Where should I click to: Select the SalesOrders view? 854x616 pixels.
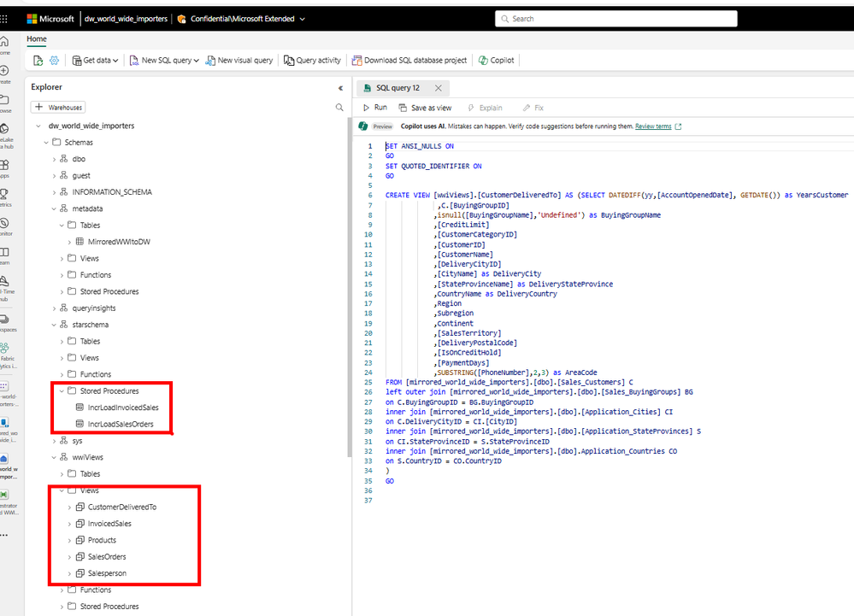pos(107,557)
